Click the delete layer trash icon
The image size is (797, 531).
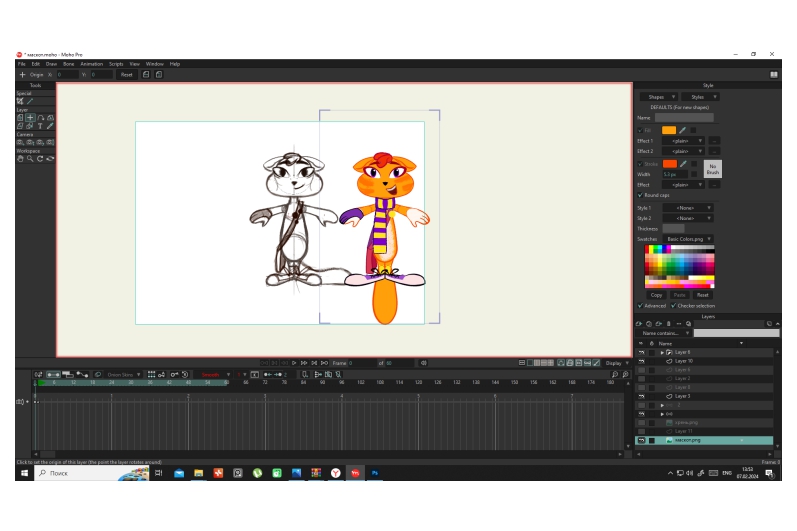point(668,324)
